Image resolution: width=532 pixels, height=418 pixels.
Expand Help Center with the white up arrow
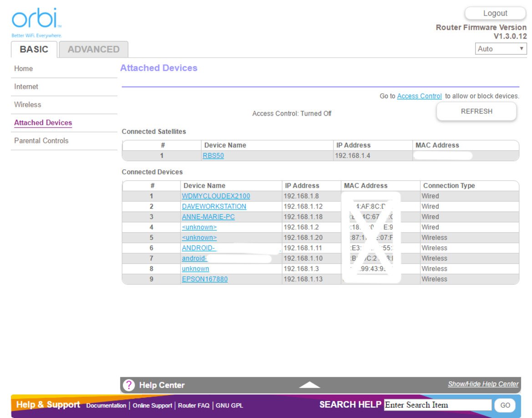coord(309,385)
